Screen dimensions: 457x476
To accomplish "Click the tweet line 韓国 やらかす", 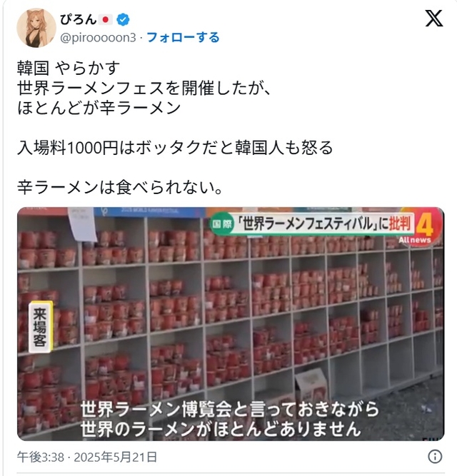I will pyautogui.click(x=69, y=68).
